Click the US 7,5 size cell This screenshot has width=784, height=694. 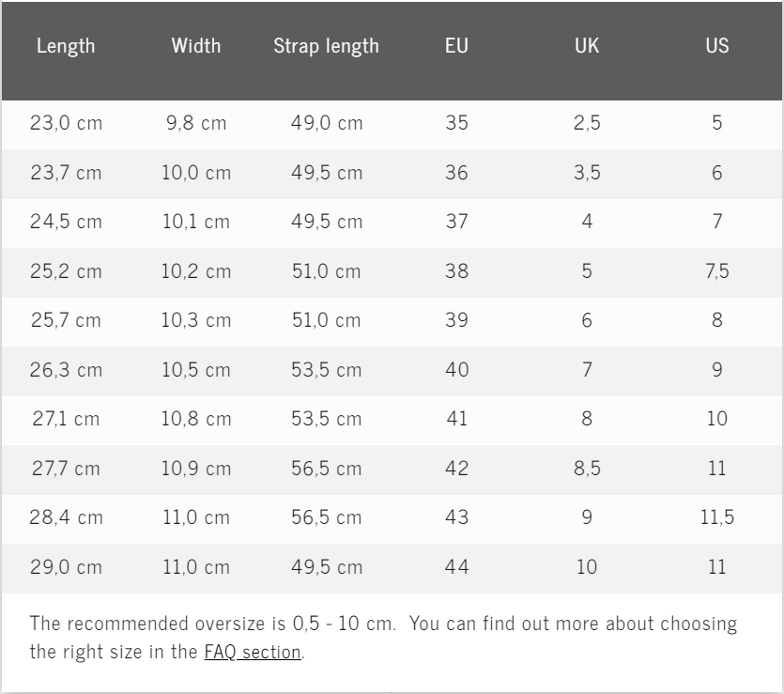pos(717,271)
